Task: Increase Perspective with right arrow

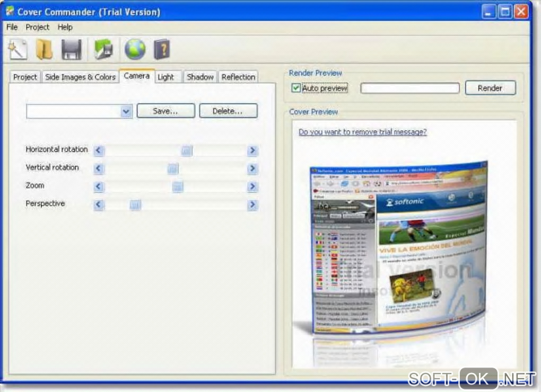Action: click(252, 205)
